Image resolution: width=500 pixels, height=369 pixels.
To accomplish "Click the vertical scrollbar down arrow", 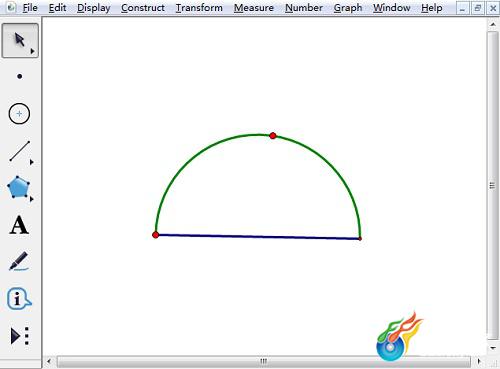I will coord(493,348).
